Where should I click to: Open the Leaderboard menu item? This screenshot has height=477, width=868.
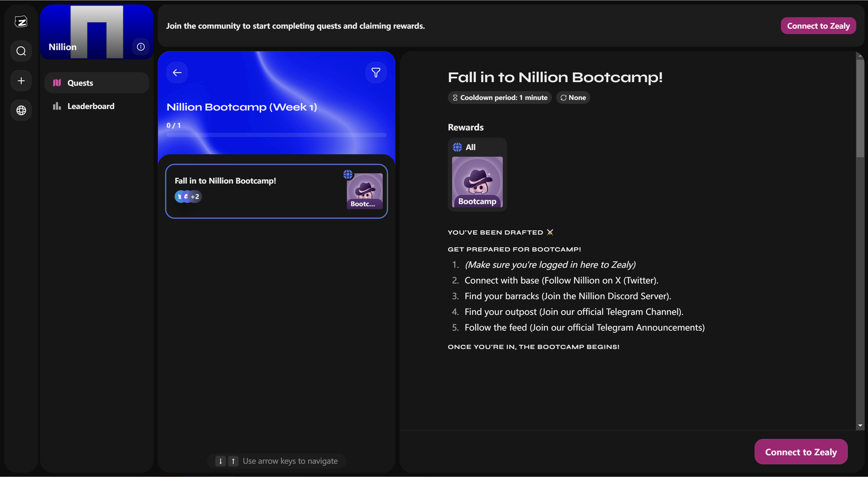97,106
